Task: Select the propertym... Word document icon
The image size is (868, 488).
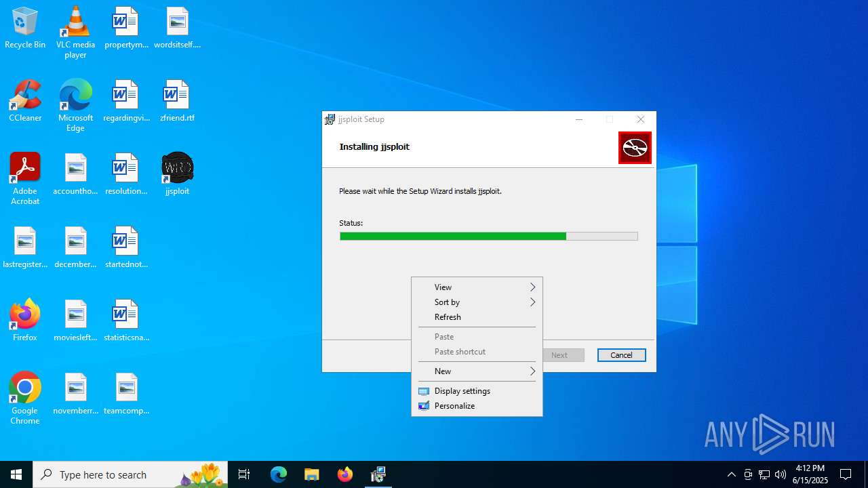Action: pos(126,28)
